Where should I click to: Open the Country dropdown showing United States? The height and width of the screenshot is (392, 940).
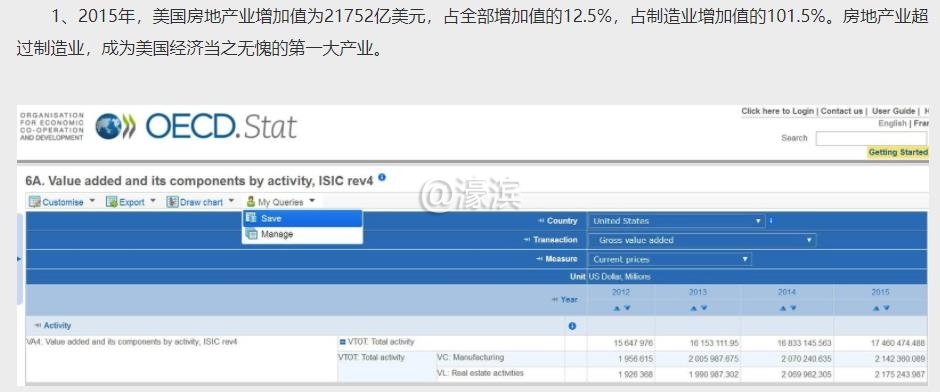(676, 221)
